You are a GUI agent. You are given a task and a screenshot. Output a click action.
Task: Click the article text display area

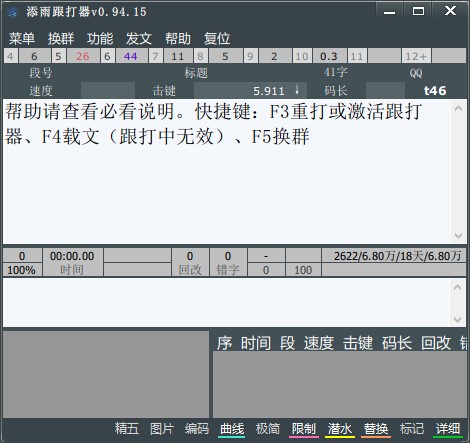click(227, 171)
